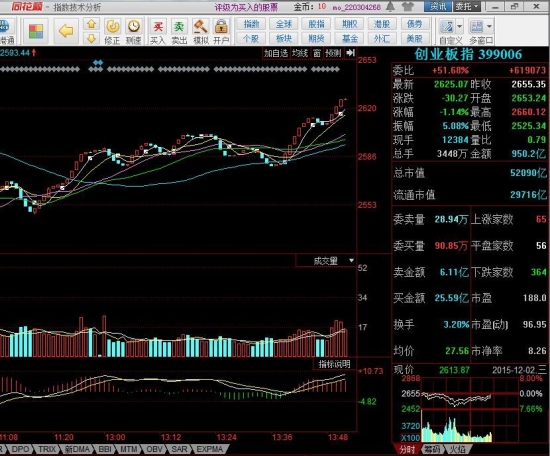Click the 修正 correction icon

[x=113, y=32]
